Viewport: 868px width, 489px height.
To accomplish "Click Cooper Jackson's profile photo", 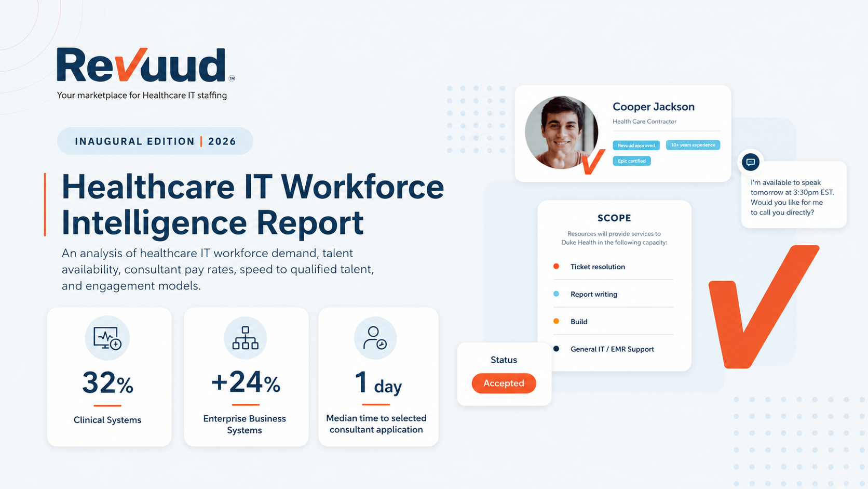I will pyautogui.click(x=561, y=132).
